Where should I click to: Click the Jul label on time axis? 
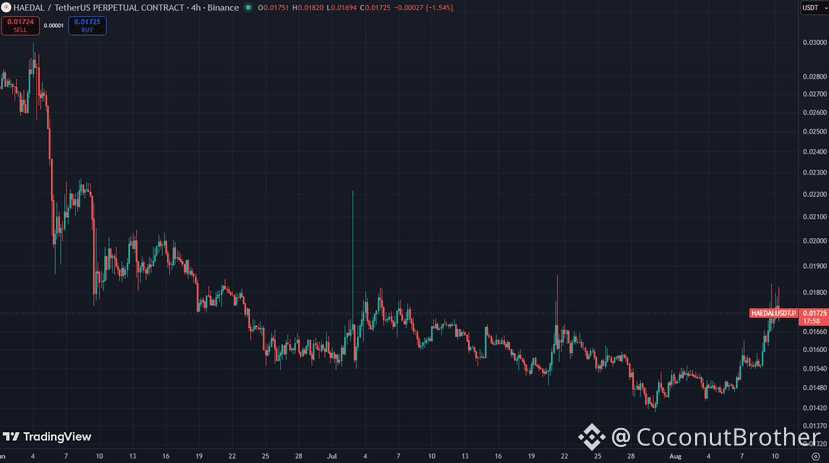[x=332, y=456]
